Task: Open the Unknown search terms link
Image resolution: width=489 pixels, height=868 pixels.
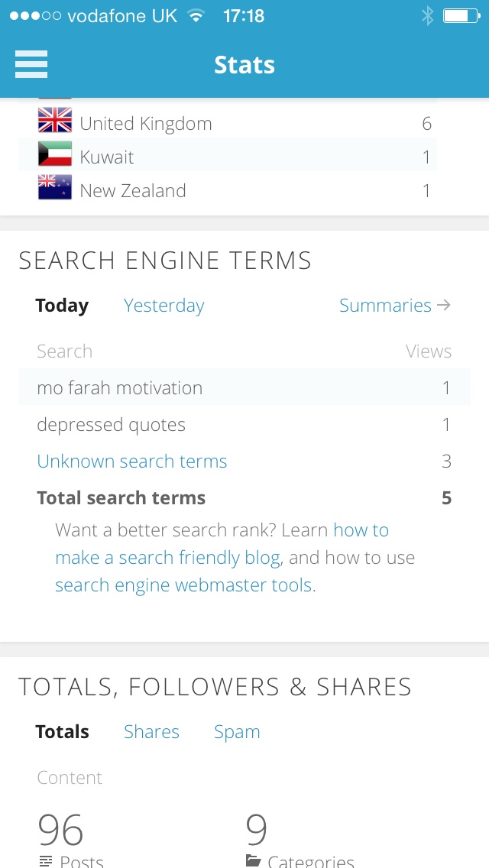Action: coord(131,462)
